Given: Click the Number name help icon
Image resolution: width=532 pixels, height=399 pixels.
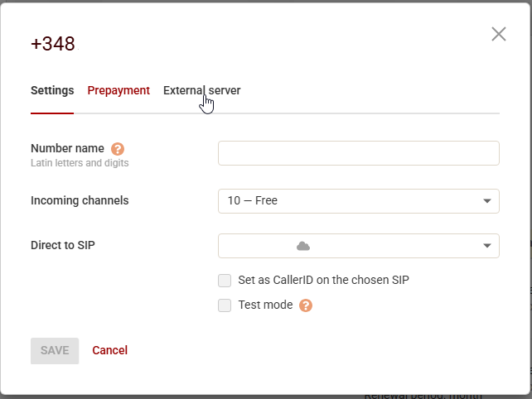Looking at the screenshot, I should 118,149.
